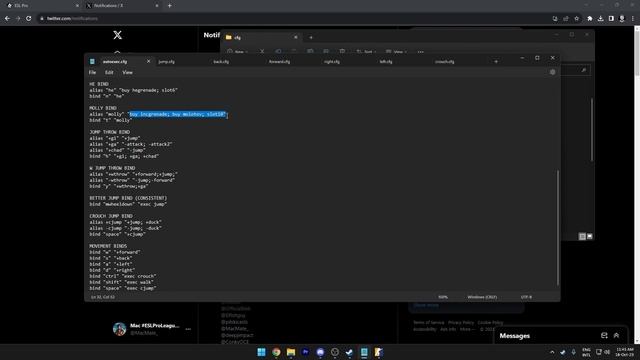Viewport: 640px width, 360px height.
Task: Open the View dropdown in File Explorer
Action: [x=397, y=52]
